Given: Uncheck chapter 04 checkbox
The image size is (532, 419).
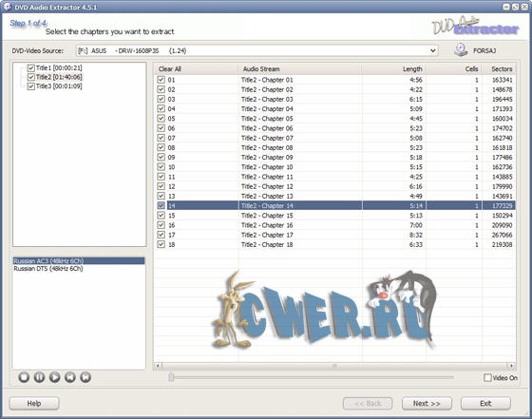Looking at the screenshot, I should (x=161, y=109).
